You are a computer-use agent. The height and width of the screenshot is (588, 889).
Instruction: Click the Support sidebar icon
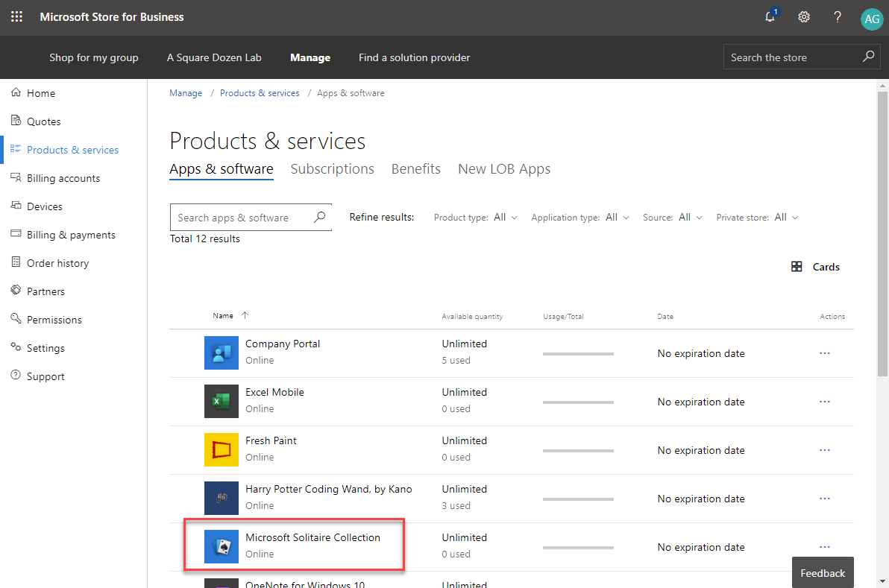tap(16, 375)
